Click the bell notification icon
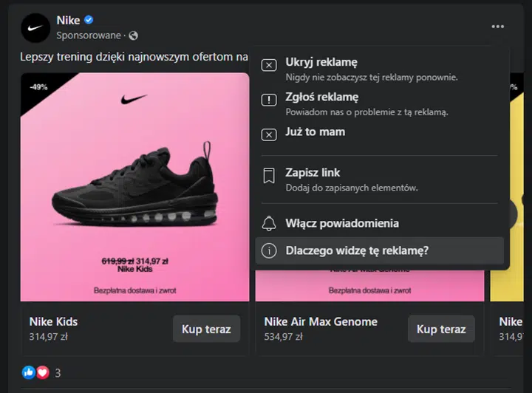The width and height of the screenshot is (532, 393). pyautogui.click(x=269, y=223)
